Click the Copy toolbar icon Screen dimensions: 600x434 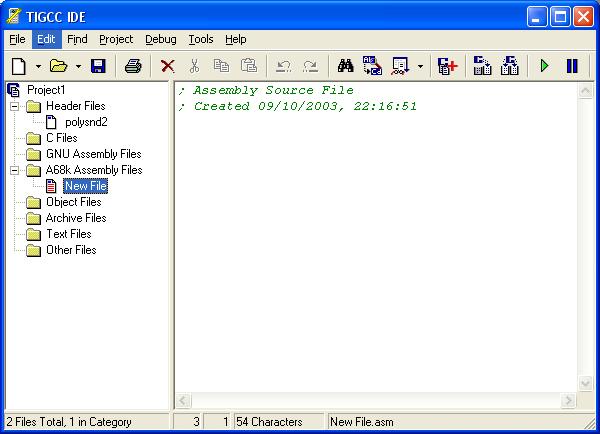221,66
